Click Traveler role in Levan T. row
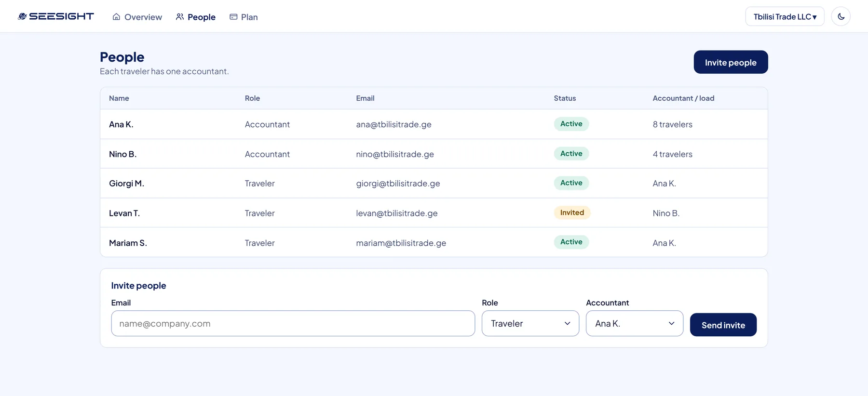 260,213
